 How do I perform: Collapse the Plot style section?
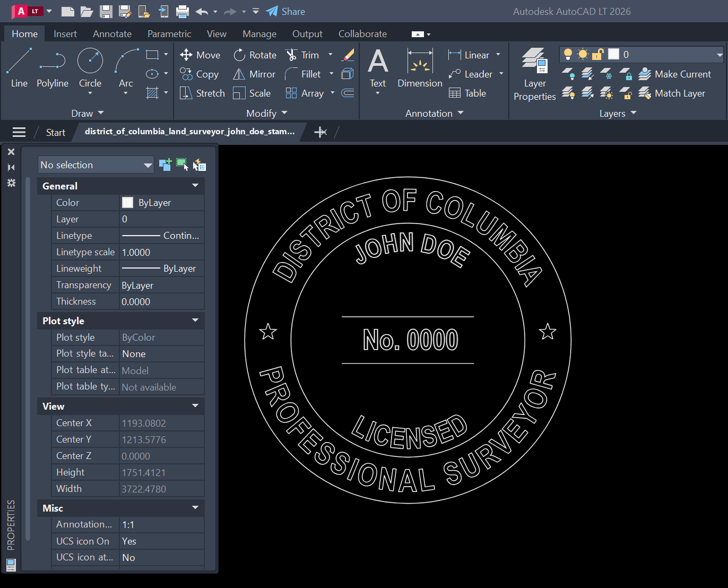click(195, 321)
